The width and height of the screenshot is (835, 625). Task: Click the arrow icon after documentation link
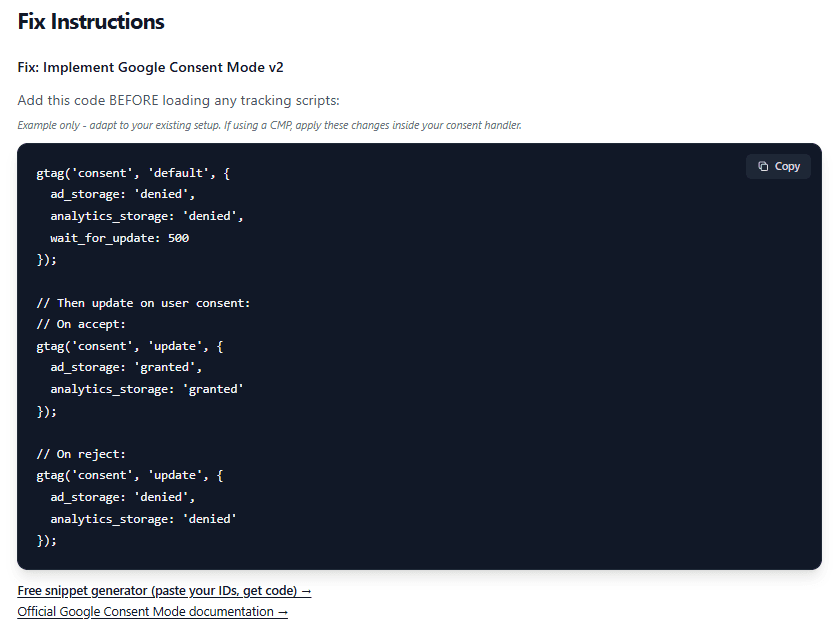[281, 611]
